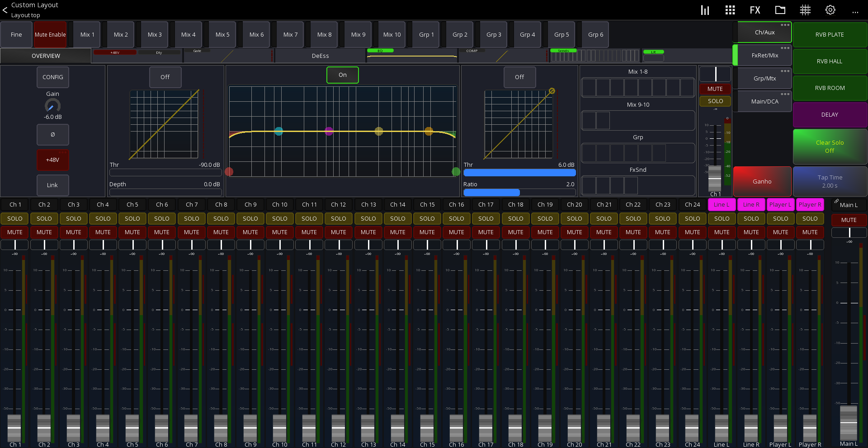Click the Link button
The image size is (868, 448).
click(53, 185)
